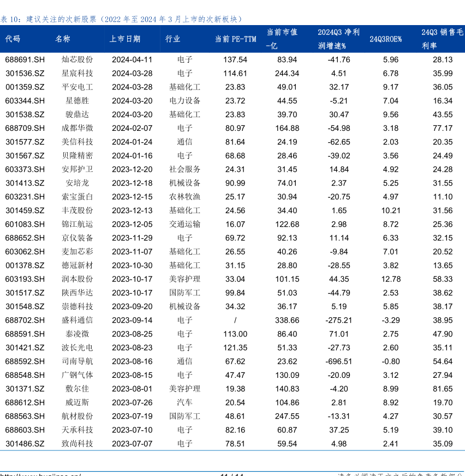The width and height of the screenshot is (465, 476).
Task: Click stock name 平安电工
Action: tap(77, 87)
